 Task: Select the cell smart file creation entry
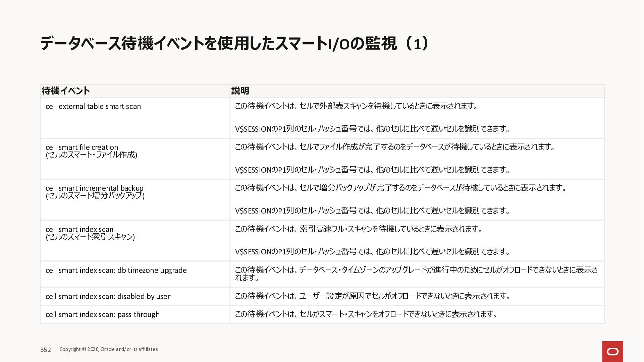click(82, 147)
